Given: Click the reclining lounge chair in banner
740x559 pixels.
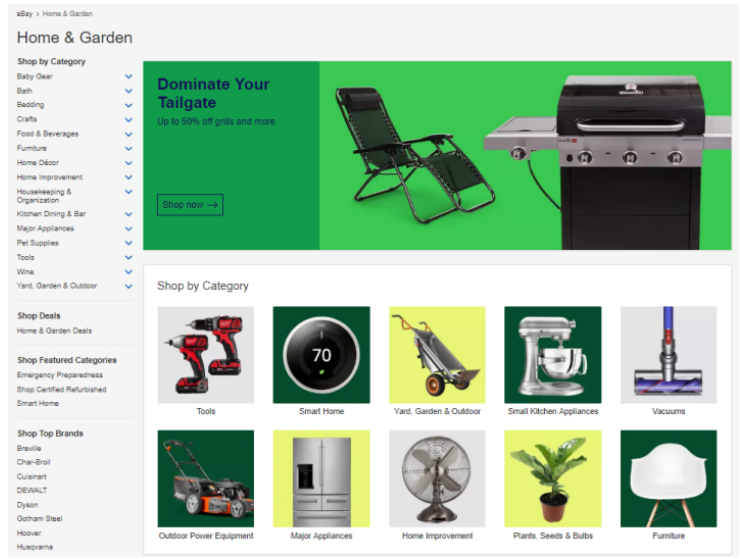Looking at the screenshot, I should [413, 154].
